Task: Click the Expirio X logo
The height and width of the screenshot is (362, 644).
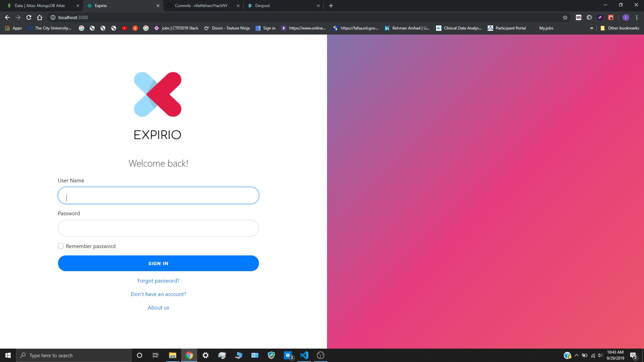Action: [158, 94]
